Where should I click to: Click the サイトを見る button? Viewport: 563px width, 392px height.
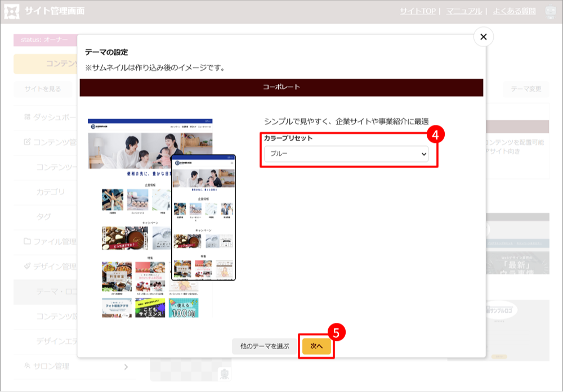(43, 89)
